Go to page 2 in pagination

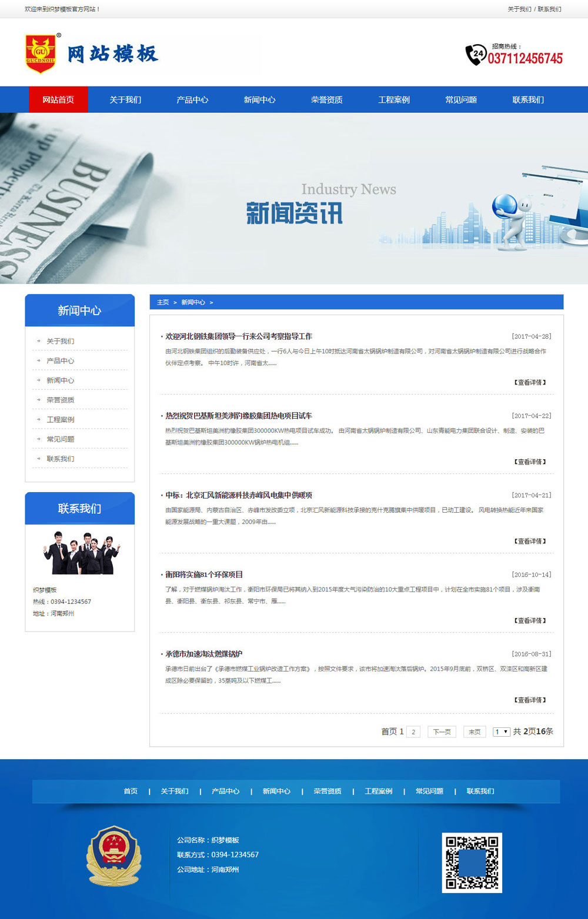click(x=413, y=731)
